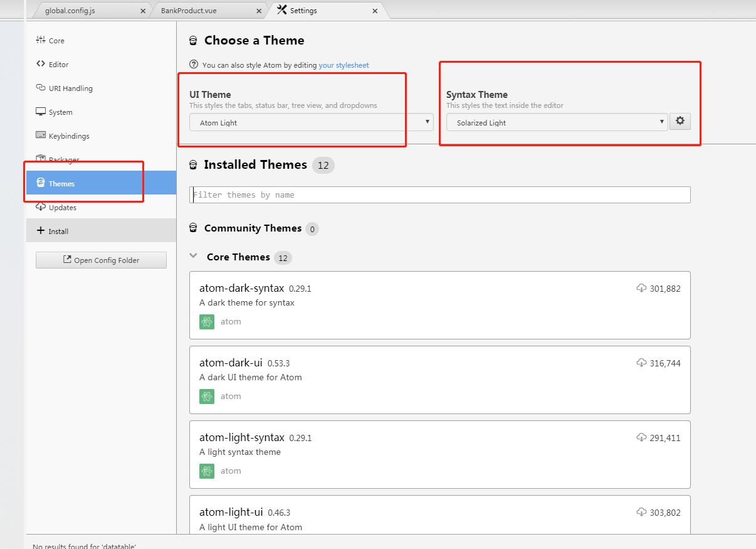Click version '0.29.1' on atom-dark-syntax card
This screenshot has width=756, height=549.
tap(300, 289)
